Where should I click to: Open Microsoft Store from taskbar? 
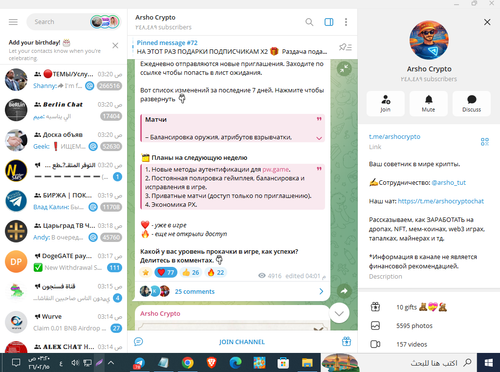click(283, 363)
